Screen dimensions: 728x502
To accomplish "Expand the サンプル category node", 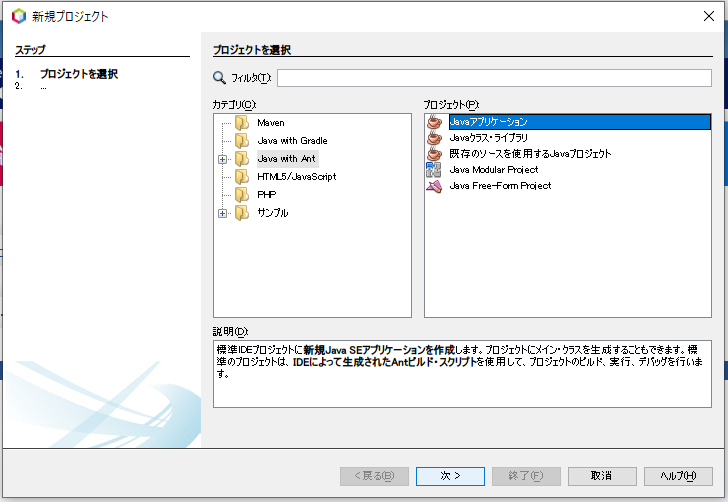I will 222,214.
